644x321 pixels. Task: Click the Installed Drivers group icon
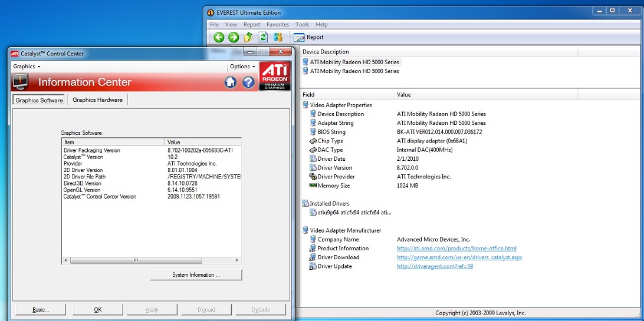(305, 203)
